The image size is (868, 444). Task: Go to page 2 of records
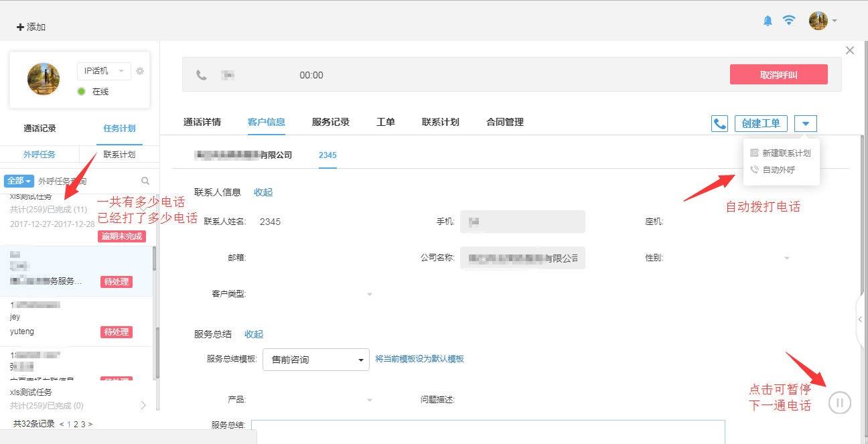(76, 424)
